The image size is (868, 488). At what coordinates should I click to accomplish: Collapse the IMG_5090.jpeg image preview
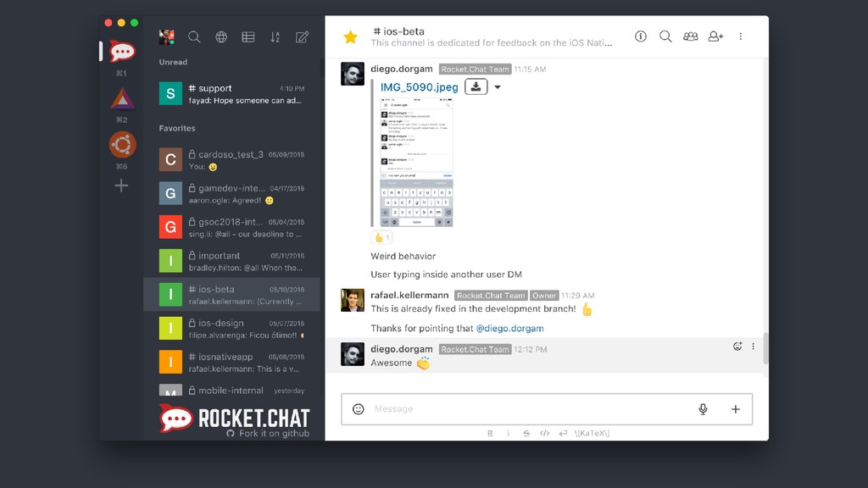click(x=497, y=87)
